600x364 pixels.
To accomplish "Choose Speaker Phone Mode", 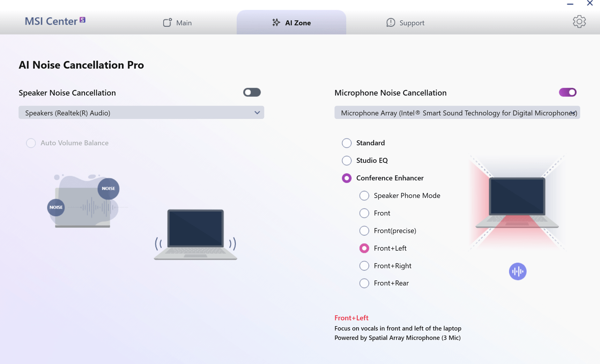I will point(364,195).
